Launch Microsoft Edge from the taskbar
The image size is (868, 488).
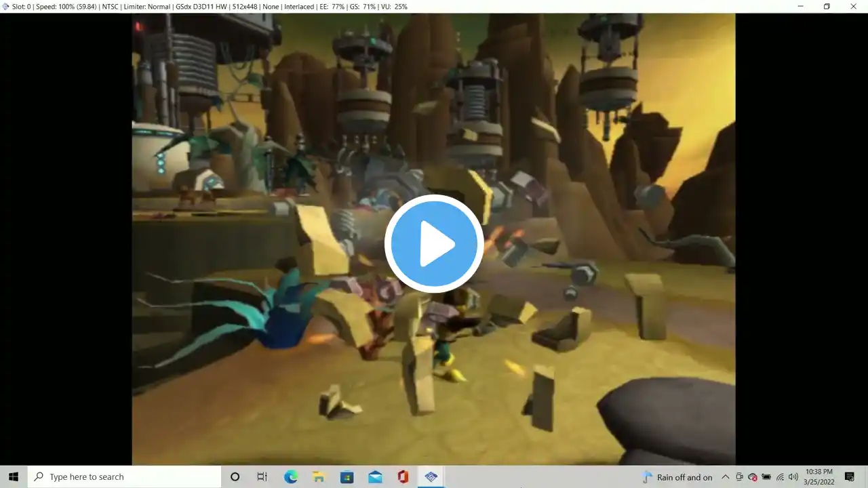pyautogui.click(x=291, y=477)
